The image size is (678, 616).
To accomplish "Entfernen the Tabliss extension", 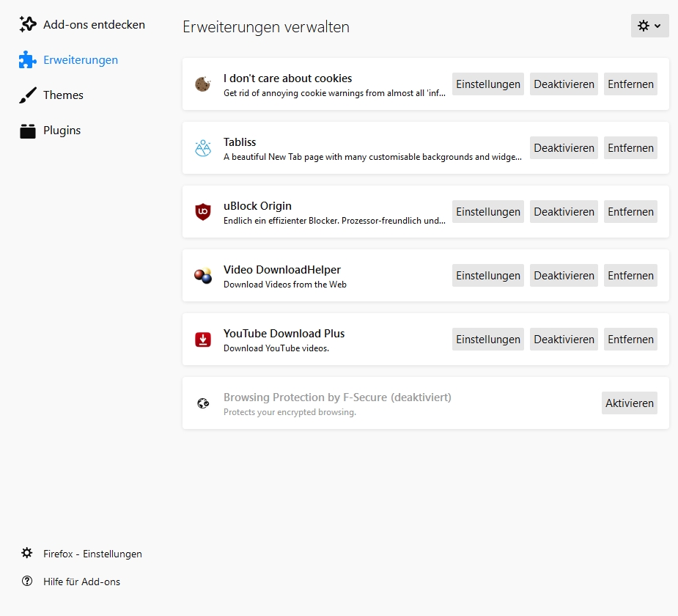I will coord(630,148).
